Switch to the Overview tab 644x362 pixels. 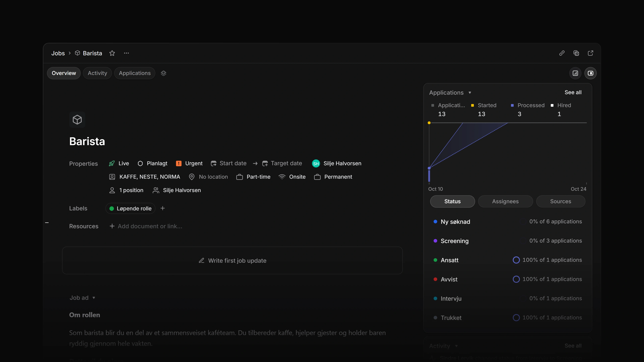(64, 73)
